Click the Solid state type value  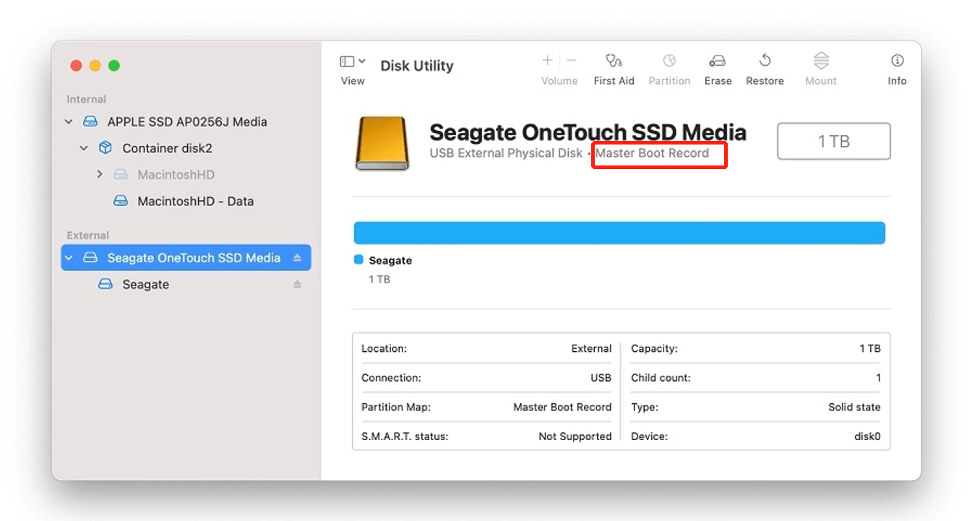(854, 408)
